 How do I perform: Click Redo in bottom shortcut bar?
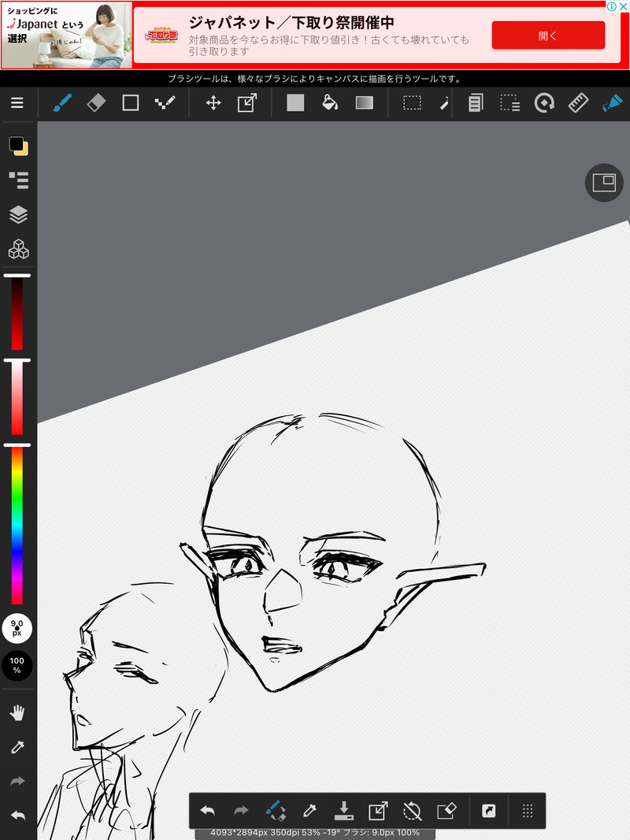point(242,811)
